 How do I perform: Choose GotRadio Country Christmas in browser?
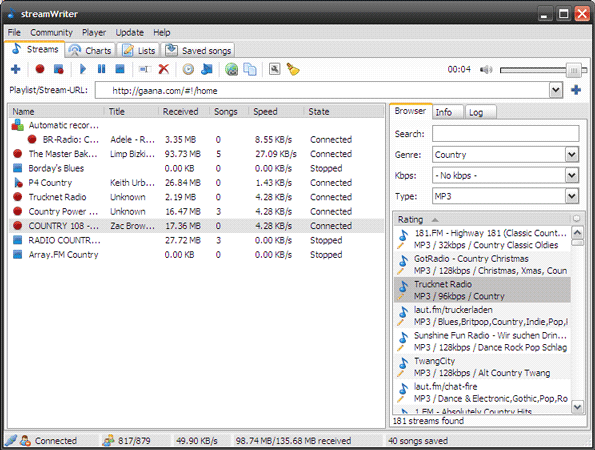pyautogui.click(x=482, y=264)
